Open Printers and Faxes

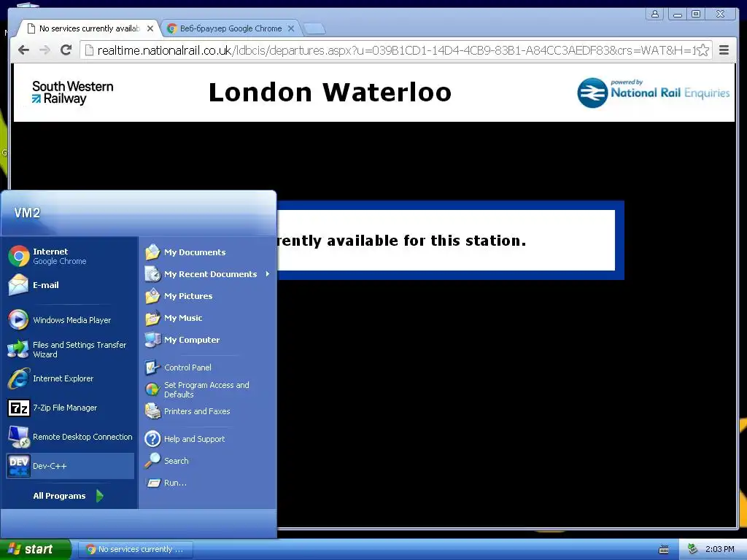click(x=206, y=411)
